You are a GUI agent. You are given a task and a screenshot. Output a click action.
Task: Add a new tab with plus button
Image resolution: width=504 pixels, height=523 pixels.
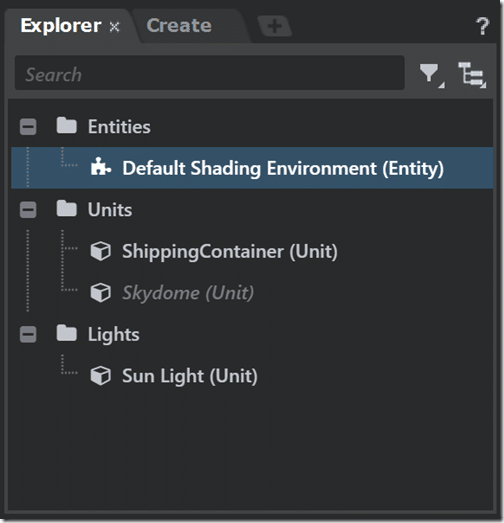tap(275, 26)
